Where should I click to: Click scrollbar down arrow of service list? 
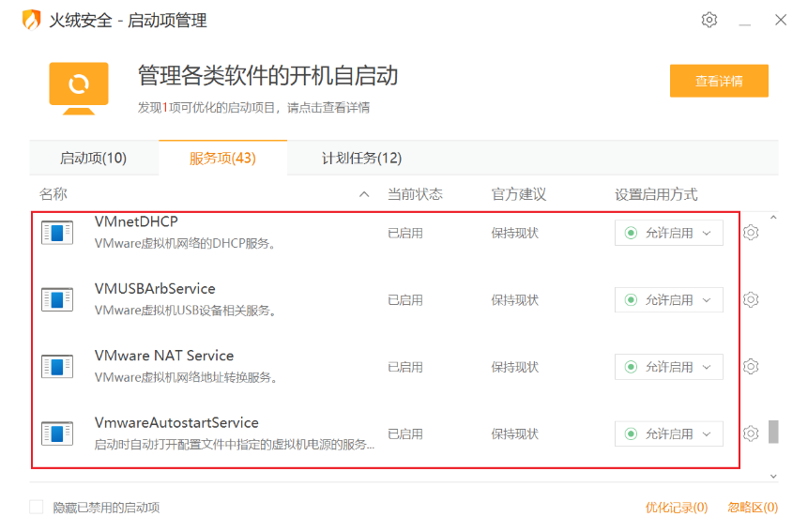(773, 477)
